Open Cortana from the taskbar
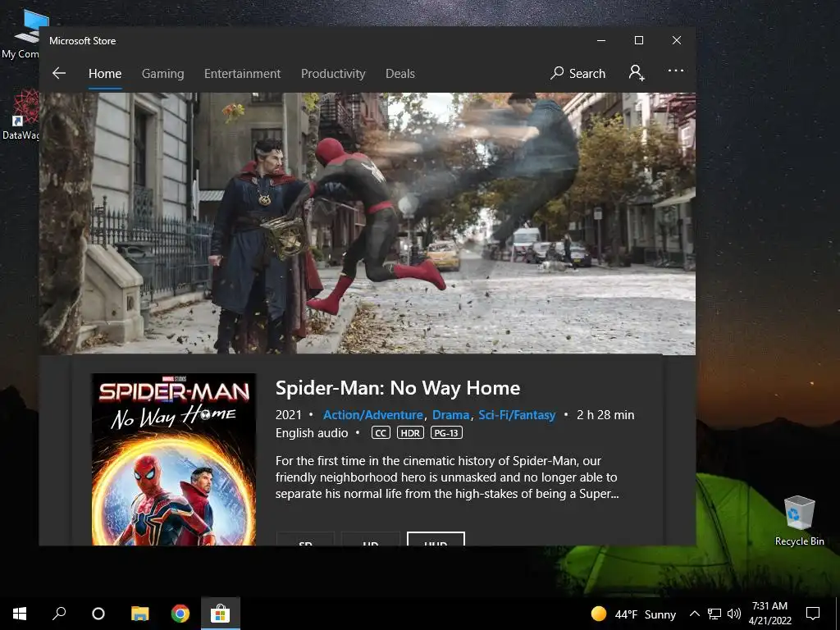This screenshot has height=630, width=840. [98, 614]
